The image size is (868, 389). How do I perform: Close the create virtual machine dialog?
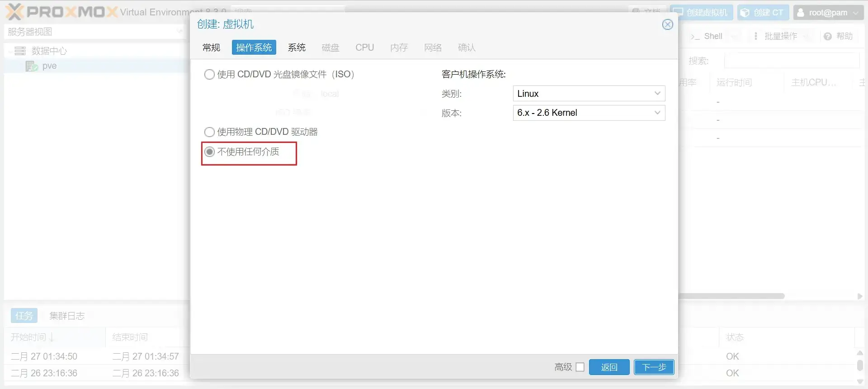click(x=667, y=24)
